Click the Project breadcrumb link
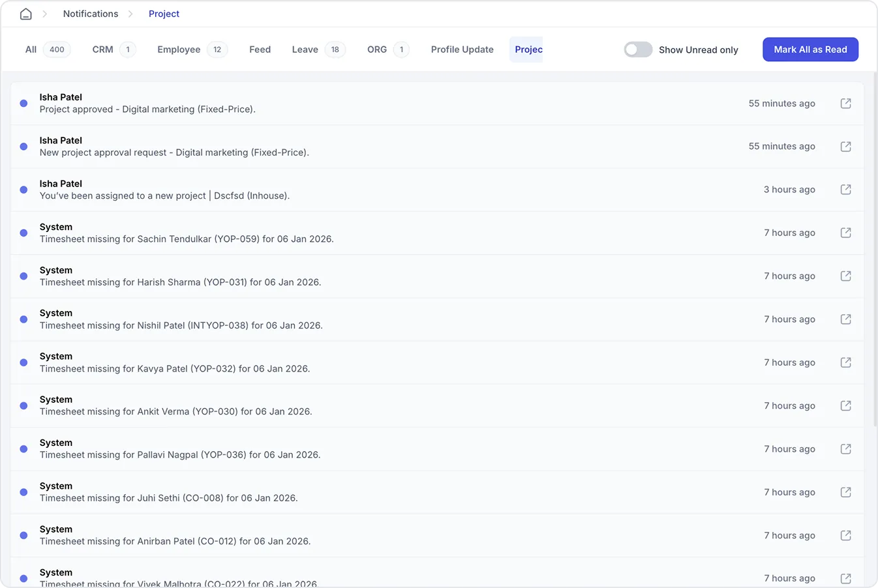 (164, 13)
